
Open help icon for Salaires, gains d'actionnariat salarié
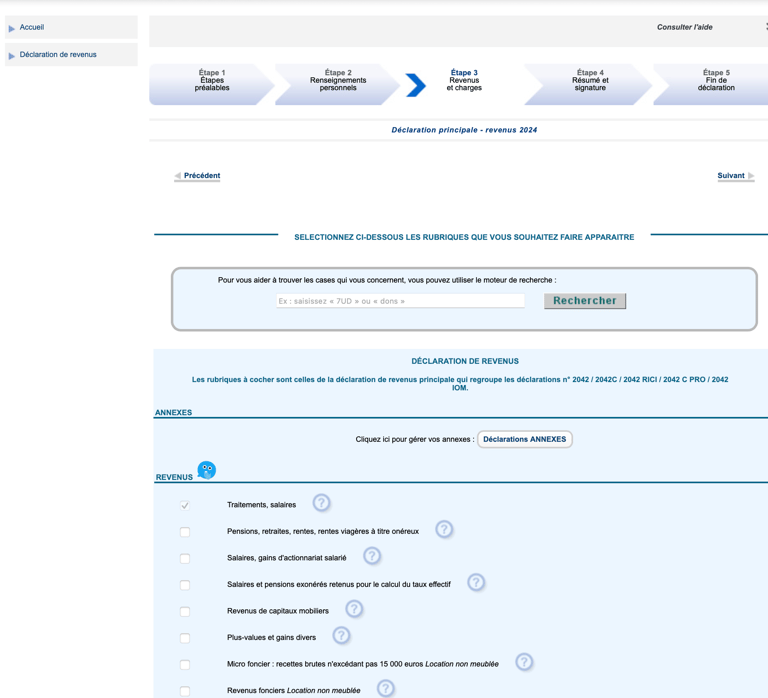pos(372,556)
